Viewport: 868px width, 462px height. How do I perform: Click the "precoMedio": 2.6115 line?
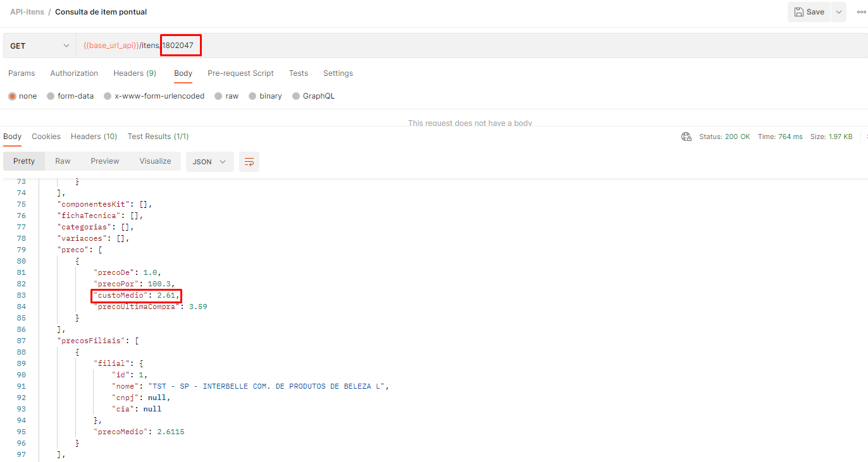coord(139,432)
